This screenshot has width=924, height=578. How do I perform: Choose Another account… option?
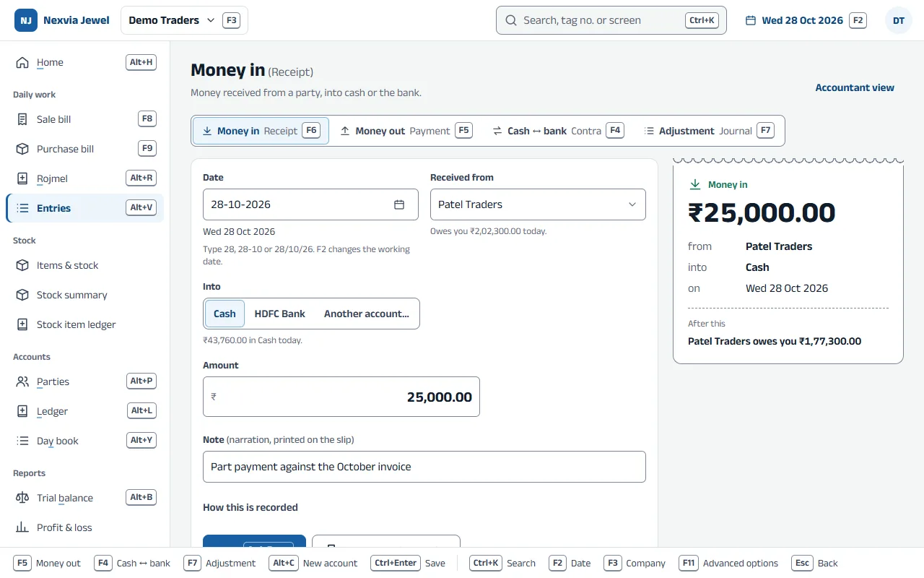367,314
